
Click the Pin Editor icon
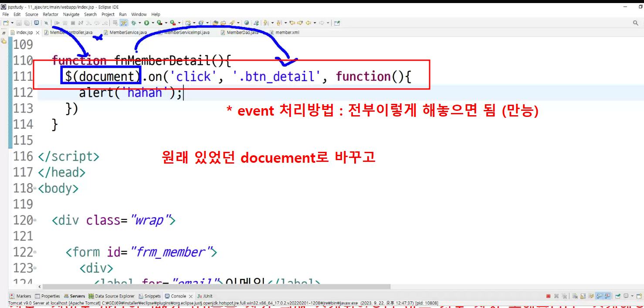pos(337,23)
